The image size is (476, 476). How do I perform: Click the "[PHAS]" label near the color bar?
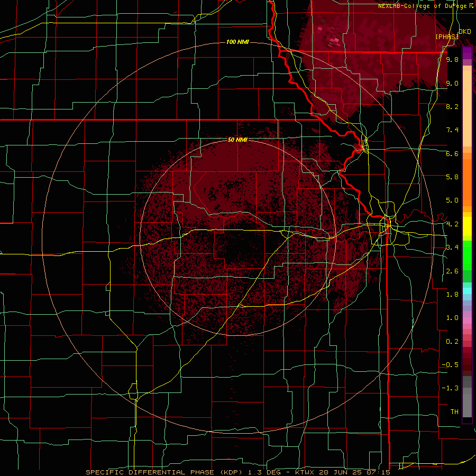(x=447, y=36)
